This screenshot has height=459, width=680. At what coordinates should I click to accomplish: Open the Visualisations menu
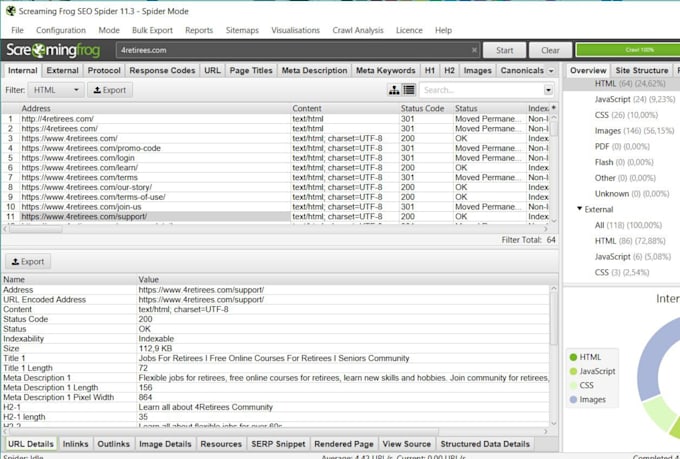tap(295, 30)
